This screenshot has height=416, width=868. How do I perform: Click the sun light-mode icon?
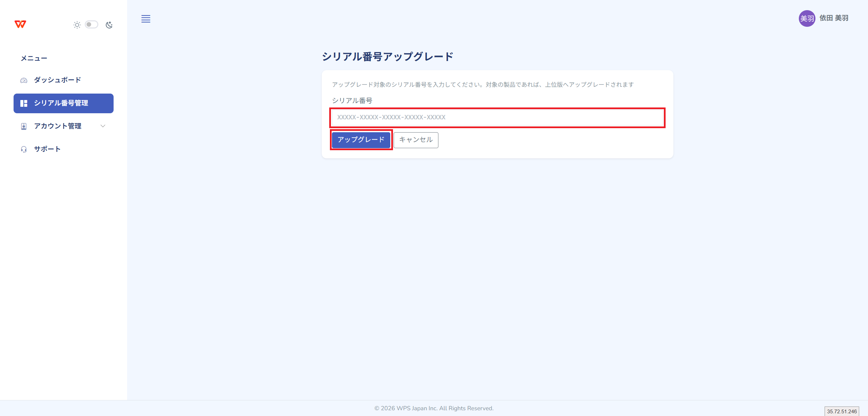pos(77,25)
